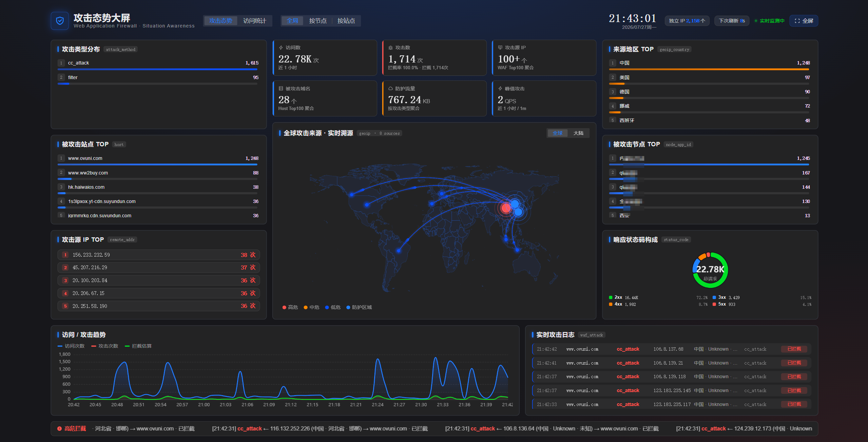This screenshot has height=442, width=868.
Task: Click the fullscreen expand icon
Action: point(797,21)
